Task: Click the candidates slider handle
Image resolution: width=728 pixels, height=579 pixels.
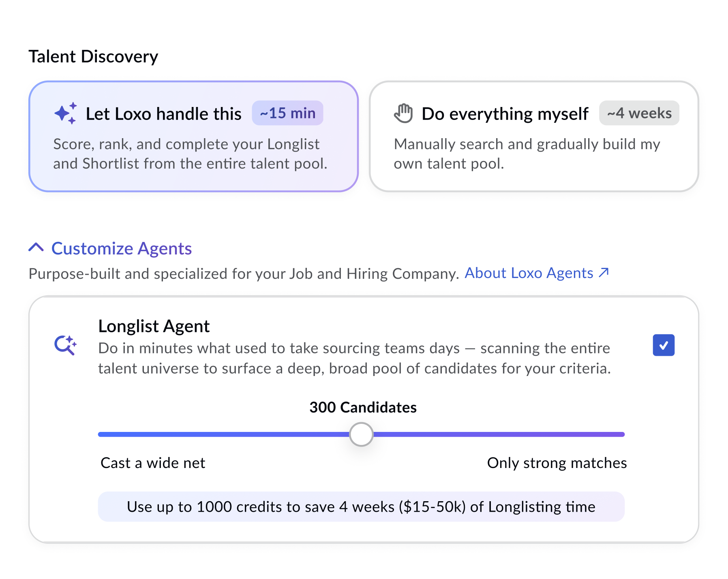Action: 361,434
